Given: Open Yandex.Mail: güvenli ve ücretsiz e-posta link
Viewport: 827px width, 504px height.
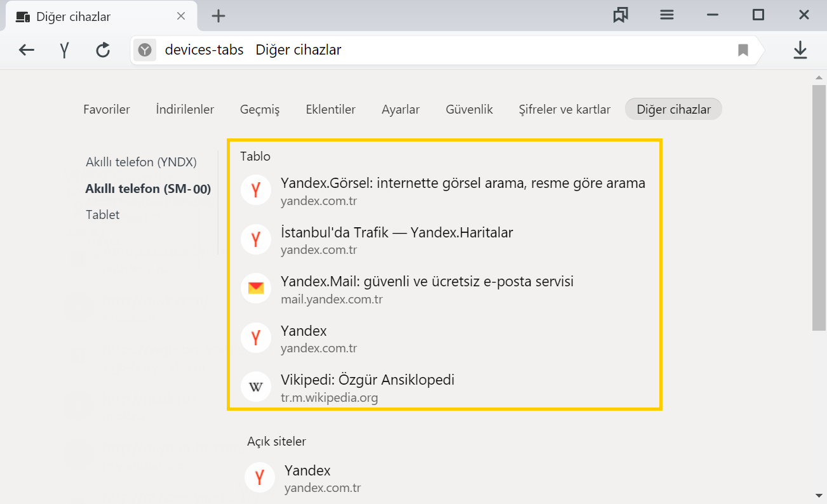Looking at the screenshot, I should point(427,281).
